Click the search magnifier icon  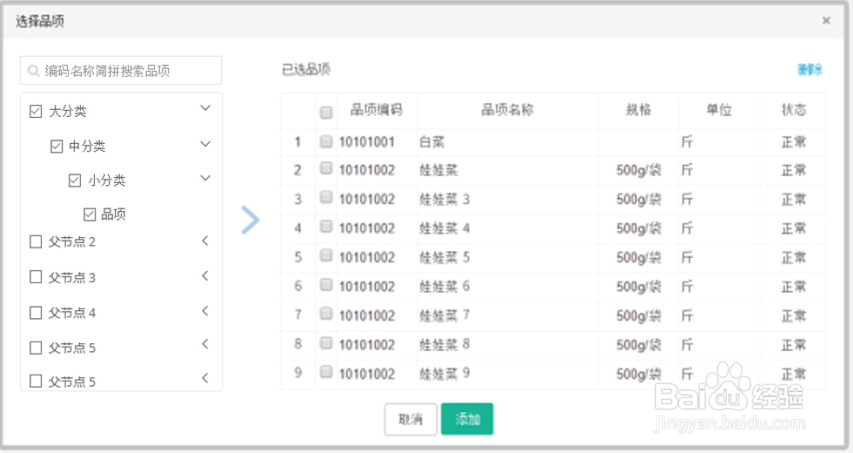point(34,71)
